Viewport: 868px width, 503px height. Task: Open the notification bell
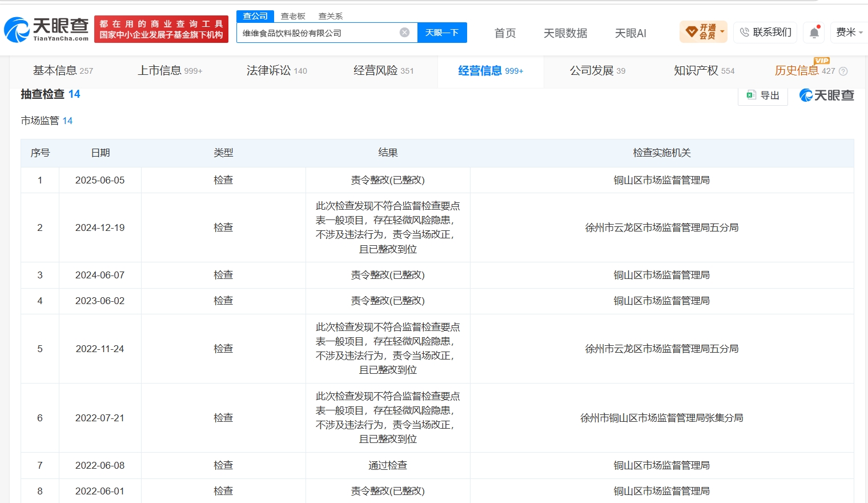coord(814,33)
